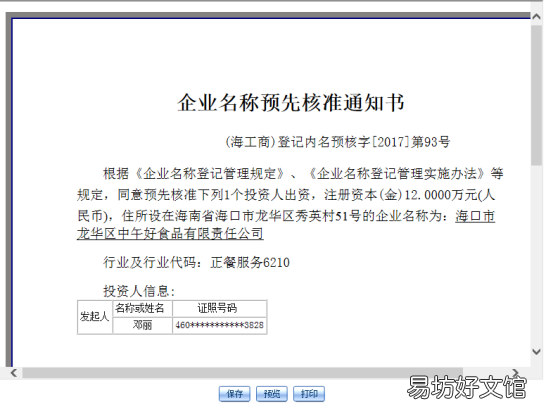Click the 打印 (Print) button
The height and width of the screenshot is (419, 554).
(x=308, y=394)
